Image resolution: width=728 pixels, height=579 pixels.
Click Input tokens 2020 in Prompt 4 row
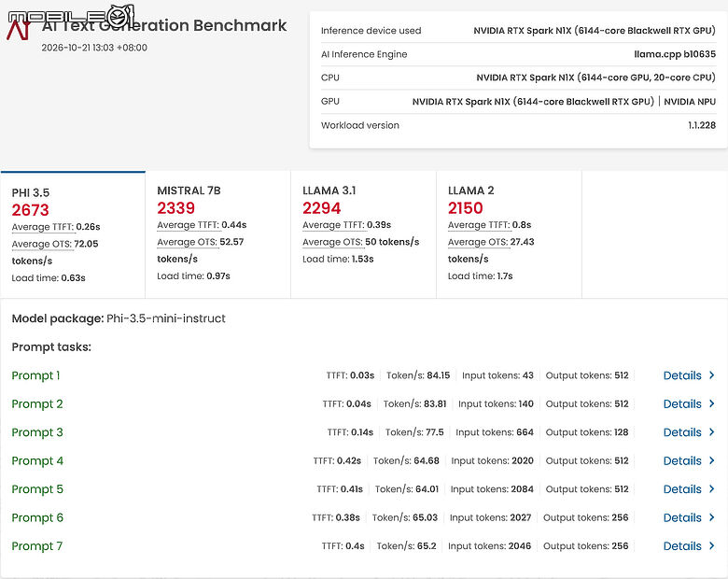click(492, 460)
